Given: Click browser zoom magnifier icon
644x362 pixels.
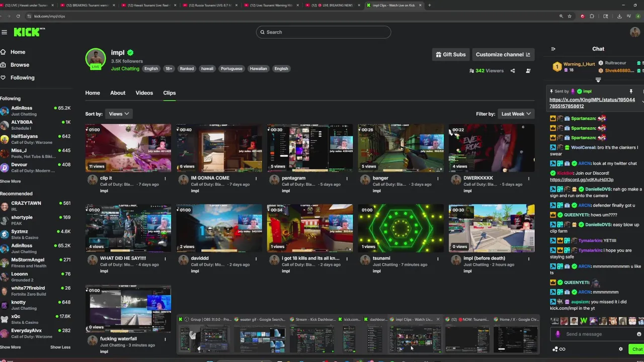Looking at the screenshot, I should coord(561,16).
